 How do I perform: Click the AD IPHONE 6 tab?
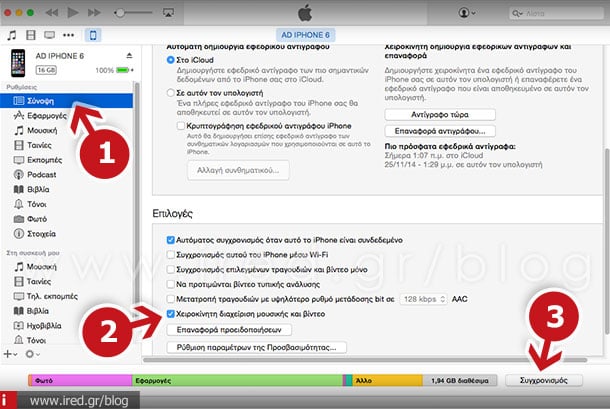click(305, 35)
